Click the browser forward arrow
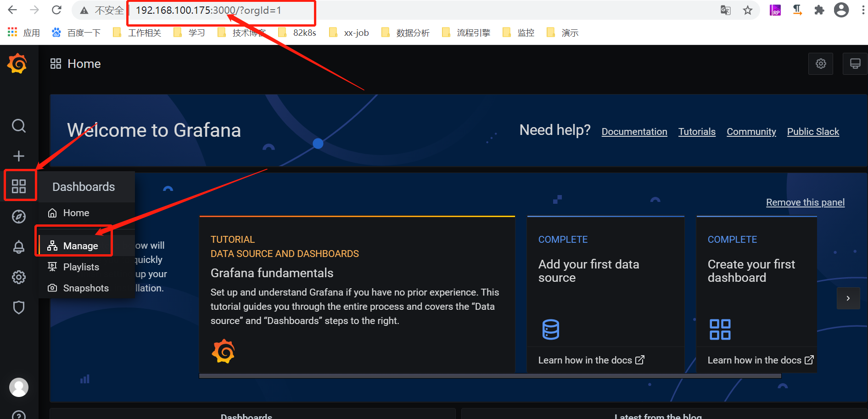The height and width of the screenshot is (419, 868). point(34,10)
